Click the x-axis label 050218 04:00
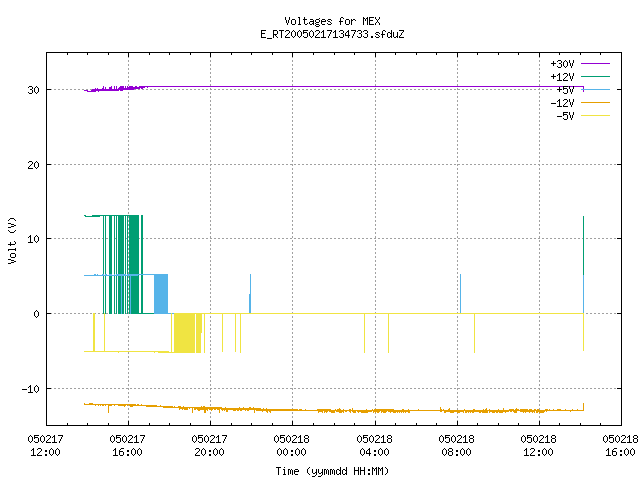Viewport: 640px width, 480px height. (374, 445)
